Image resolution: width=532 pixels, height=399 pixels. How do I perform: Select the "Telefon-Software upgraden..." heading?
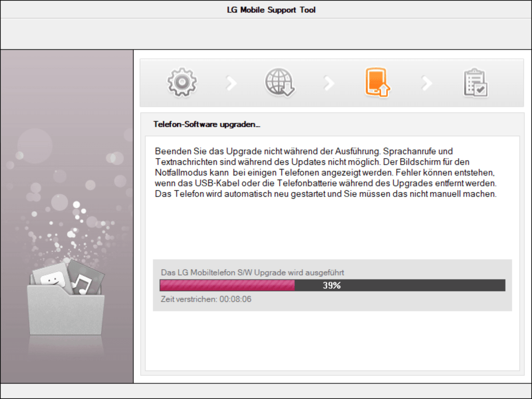point(207,125)
